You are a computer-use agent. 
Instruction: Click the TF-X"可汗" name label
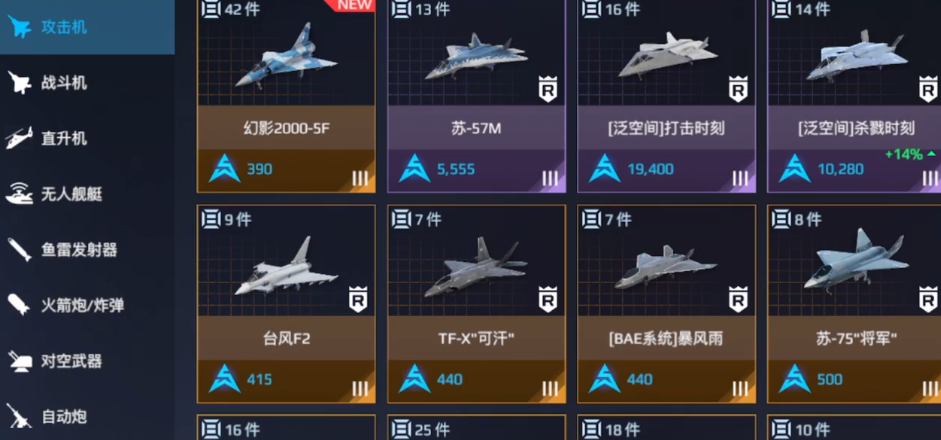(477, 339)
